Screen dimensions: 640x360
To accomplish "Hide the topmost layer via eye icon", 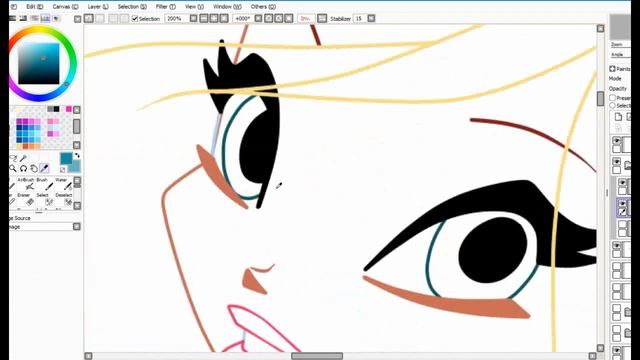I will pyautogui.click(x=617, y=140).
